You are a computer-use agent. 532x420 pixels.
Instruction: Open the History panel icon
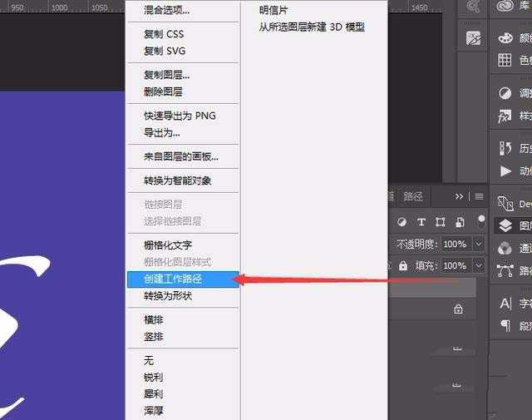505,148
